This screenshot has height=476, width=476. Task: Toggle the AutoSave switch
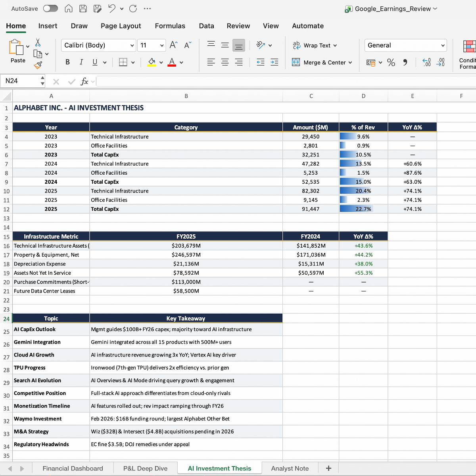pos(50,8)
